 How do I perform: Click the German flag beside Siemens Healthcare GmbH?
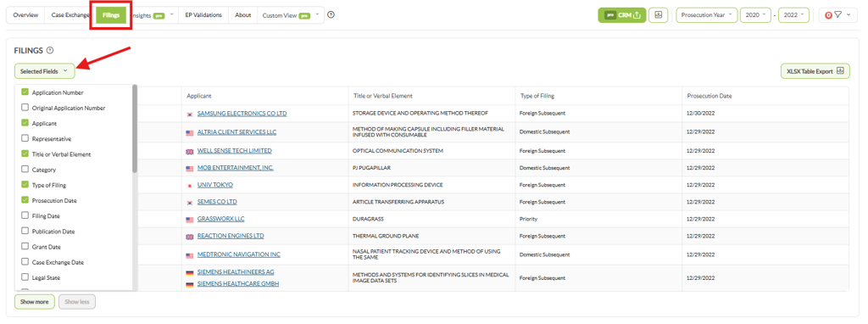coord(190,285)
